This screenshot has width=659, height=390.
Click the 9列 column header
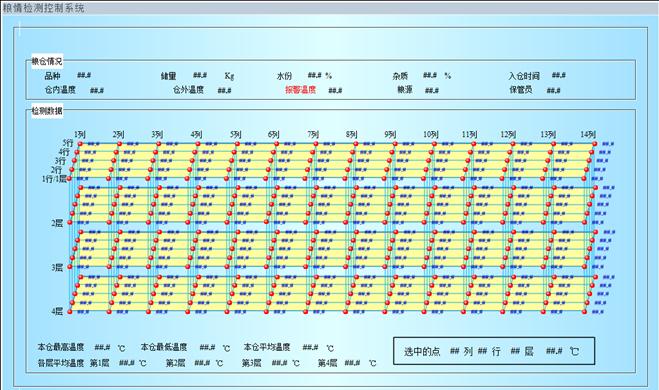[390, 134]
